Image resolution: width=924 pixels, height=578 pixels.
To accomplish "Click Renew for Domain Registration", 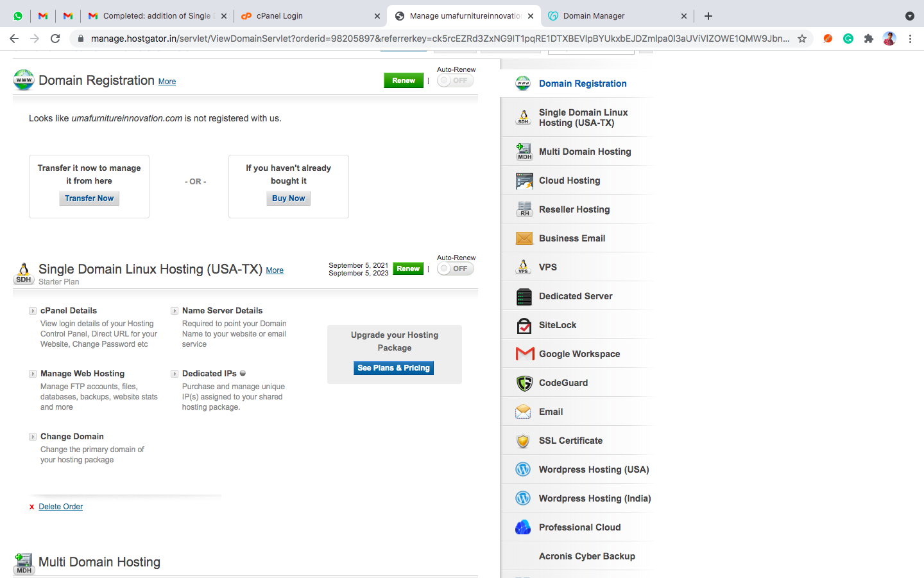I will coord(404,80).
